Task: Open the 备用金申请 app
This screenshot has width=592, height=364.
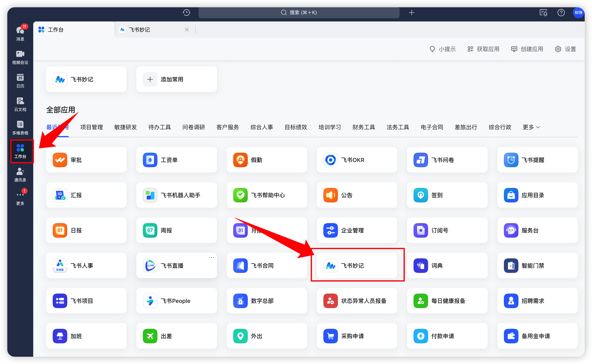Action: click(x=537, y=336)
